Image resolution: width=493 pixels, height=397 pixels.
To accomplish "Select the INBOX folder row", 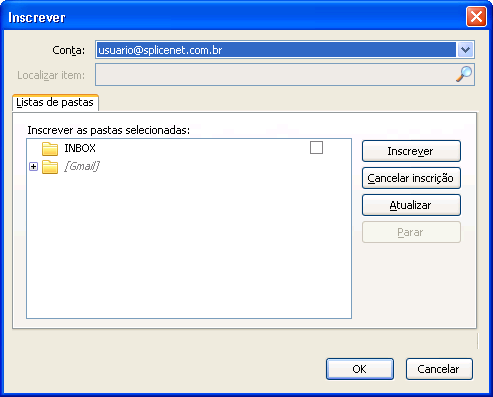I will (189, 148).
